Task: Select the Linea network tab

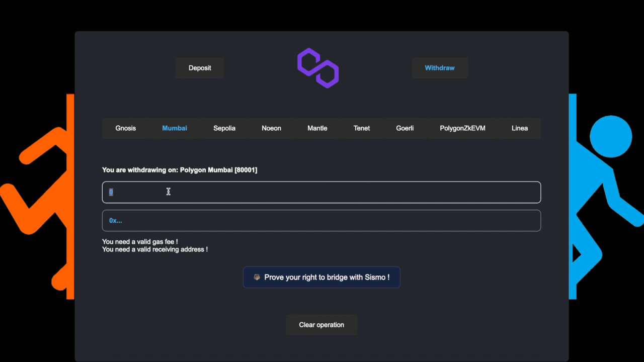Action: (520, 128)
